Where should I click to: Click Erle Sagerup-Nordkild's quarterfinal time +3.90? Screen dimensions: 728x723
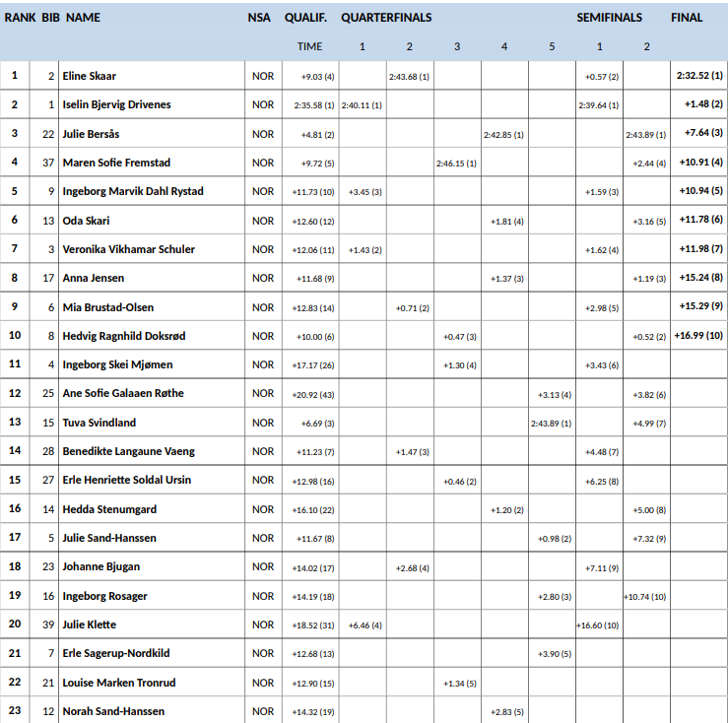(551, 655)
